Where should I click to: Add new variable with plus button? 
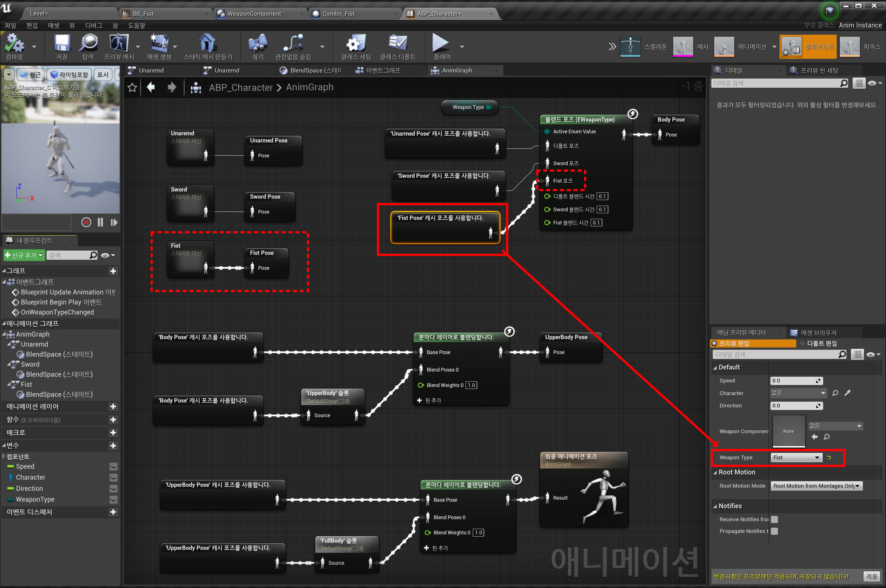(x=113, y=446)
